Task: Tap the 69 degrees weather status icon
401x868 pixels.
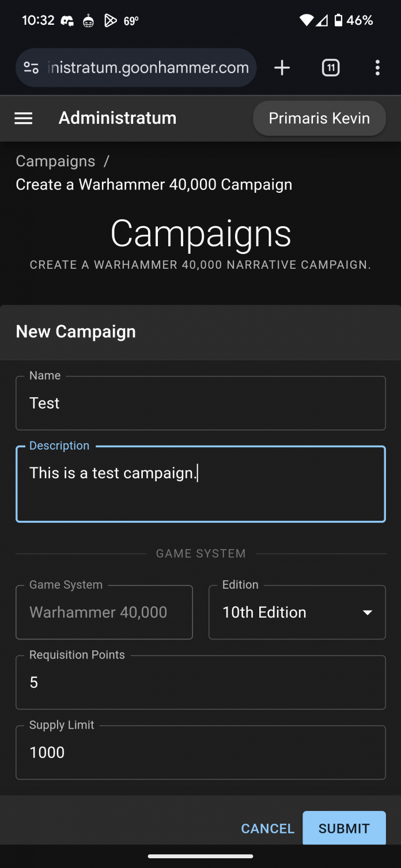Action: (x=131, y=20)
